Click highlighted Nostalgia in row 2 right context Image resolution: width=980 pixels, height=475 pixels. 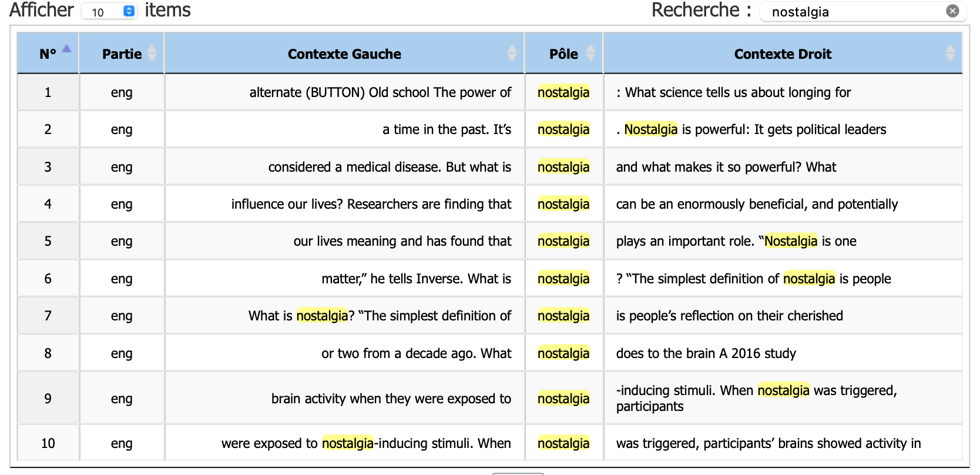point(650,129)
